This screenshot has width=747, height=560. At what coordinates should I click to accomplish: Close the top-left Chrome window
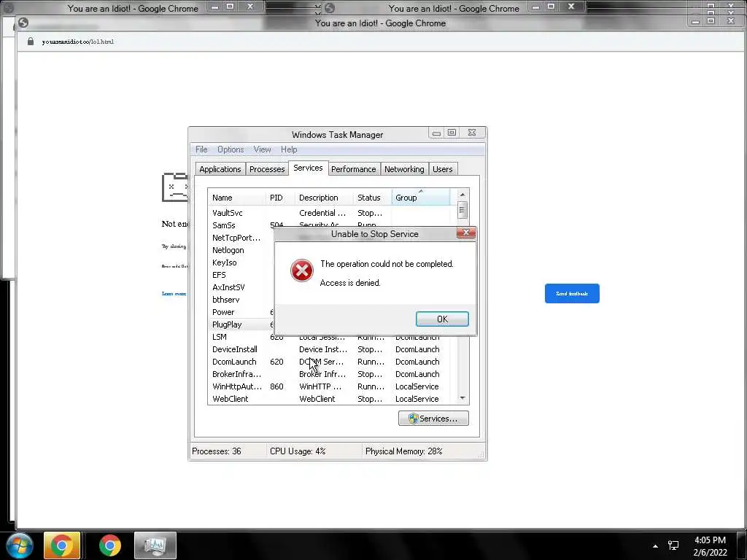pos(250,7)
